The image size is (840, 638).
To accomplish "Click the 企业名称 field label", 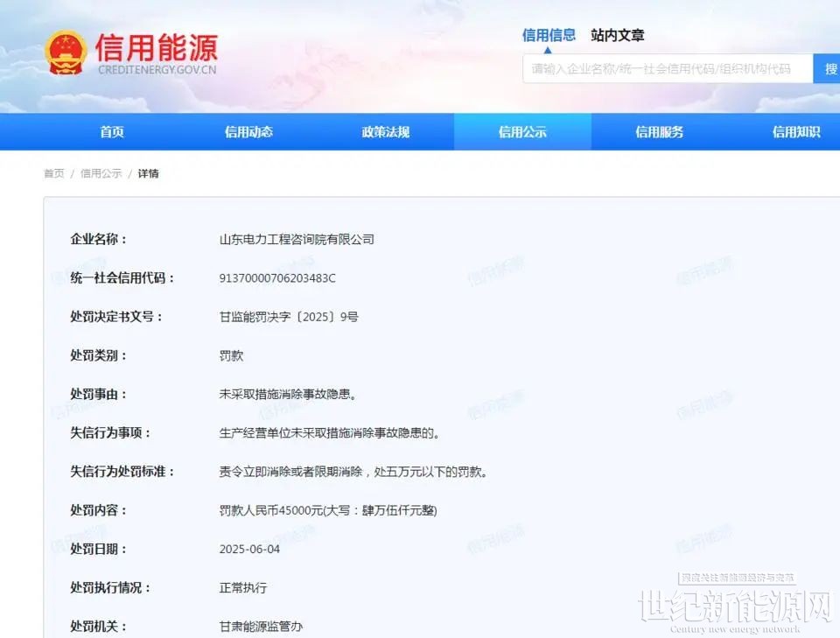I will [99, 239].
